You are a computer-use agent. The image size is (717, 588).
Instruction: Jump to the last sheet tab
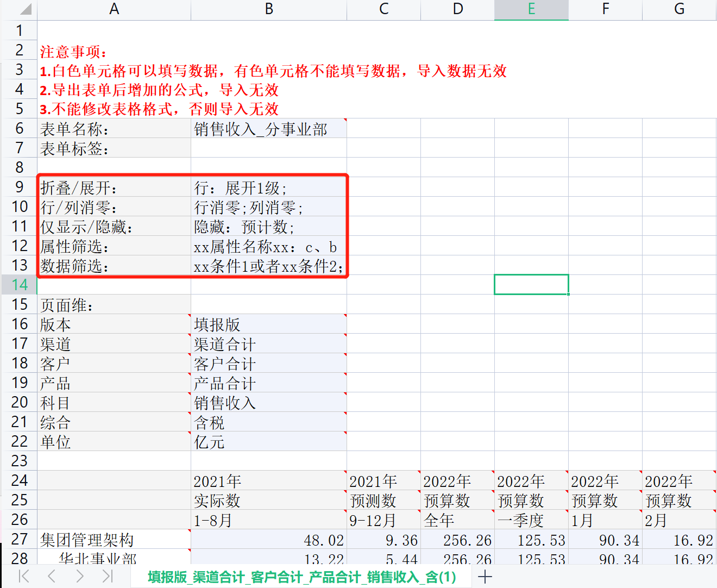point(108,577)
